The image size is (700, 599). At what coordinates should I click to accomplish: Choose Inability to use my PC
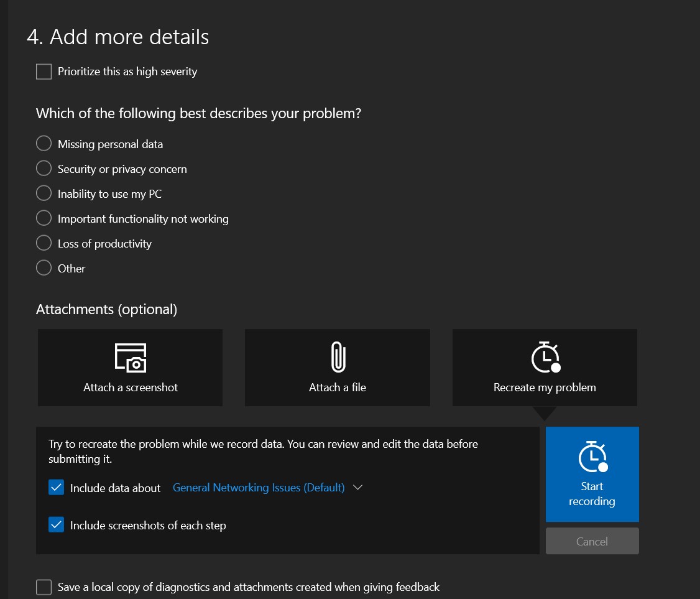click(x=44, y=193)
